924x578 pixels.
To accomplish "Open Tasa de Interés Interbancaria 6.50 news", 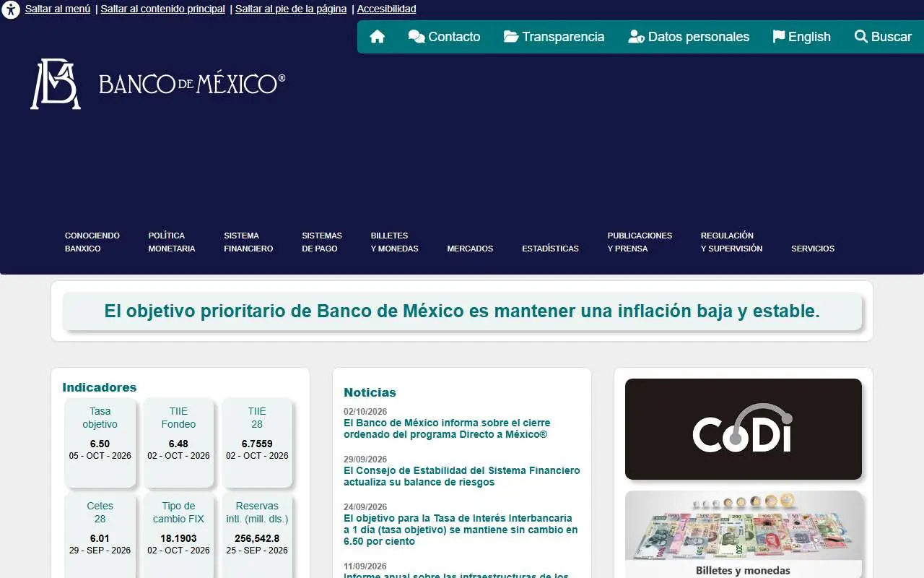I will click(461, 530).
